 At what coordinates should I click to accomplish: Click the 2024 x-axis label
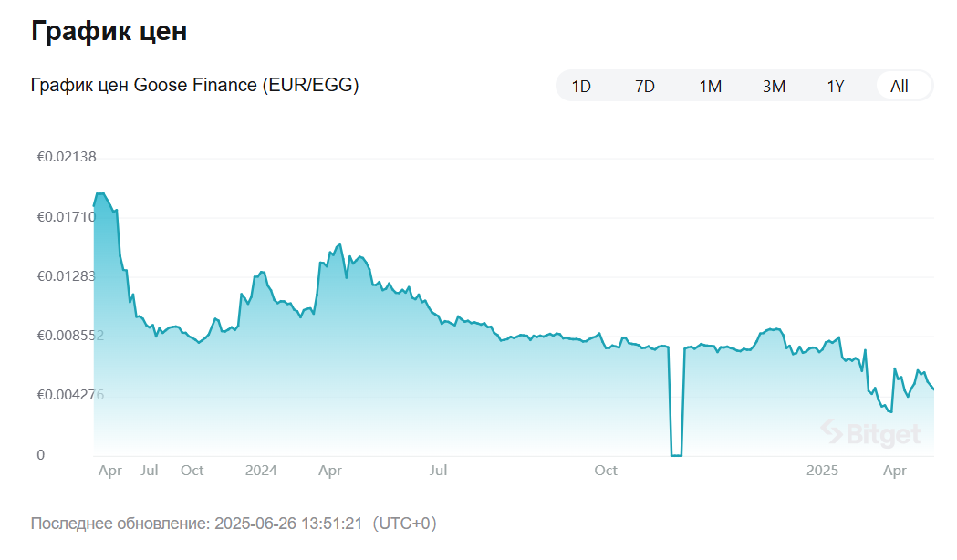click(x=261, y=471)
